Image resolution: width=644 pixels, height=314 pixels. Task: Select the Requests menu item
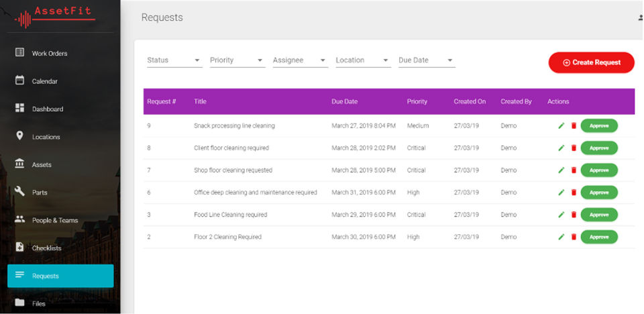pyautogui.click(x=60, y=276)
